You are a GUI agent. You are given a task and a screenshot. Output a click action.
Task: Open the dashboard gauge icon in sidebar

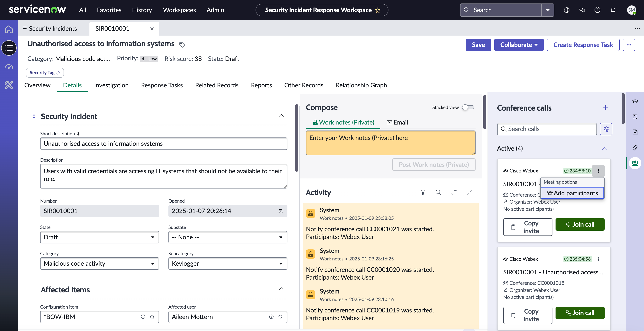tap(9, 67)
